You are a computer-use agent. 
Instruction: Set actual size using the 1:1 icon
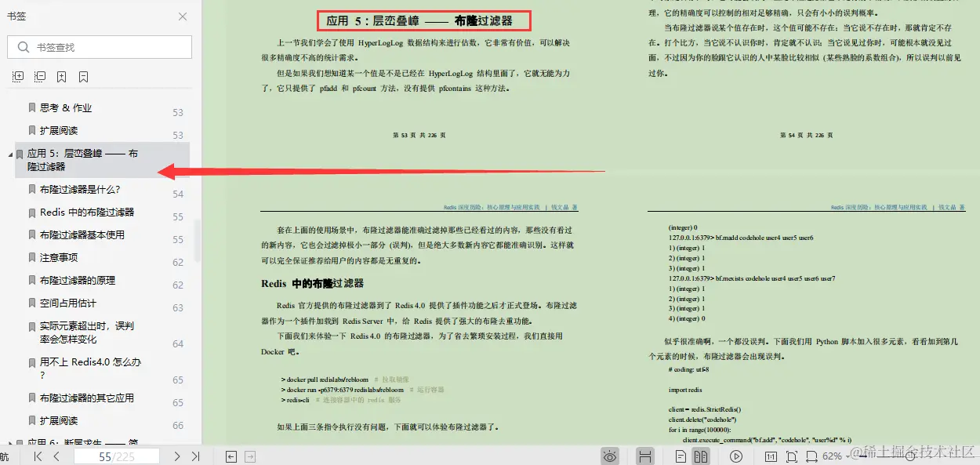pyautogui.click(x=771, y=456)
